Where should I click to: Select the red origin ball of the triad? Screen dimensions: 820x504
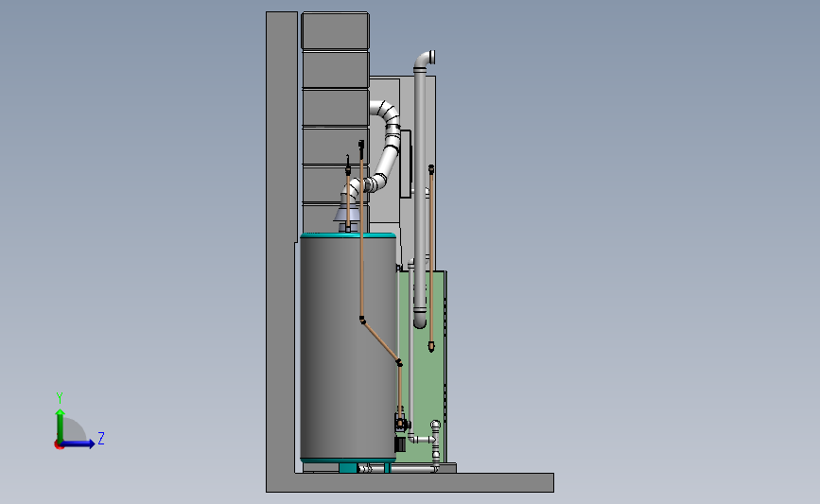(x=59, y=445)
